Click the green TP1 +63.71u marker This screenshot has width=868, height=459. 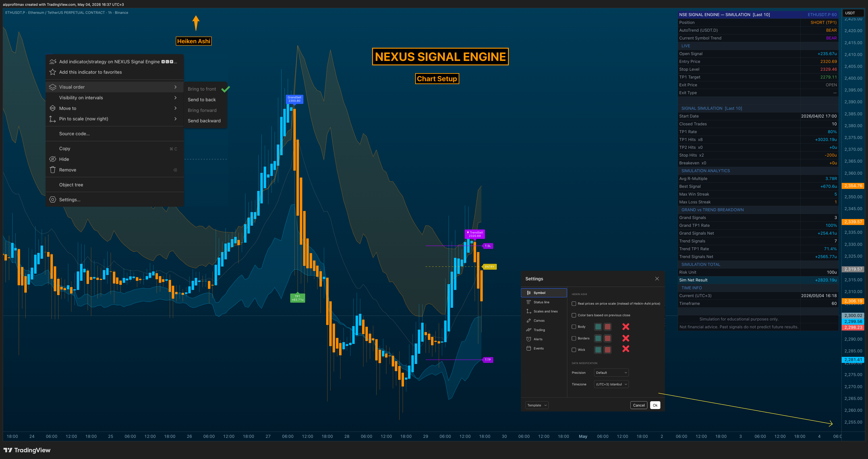point(298,298)
